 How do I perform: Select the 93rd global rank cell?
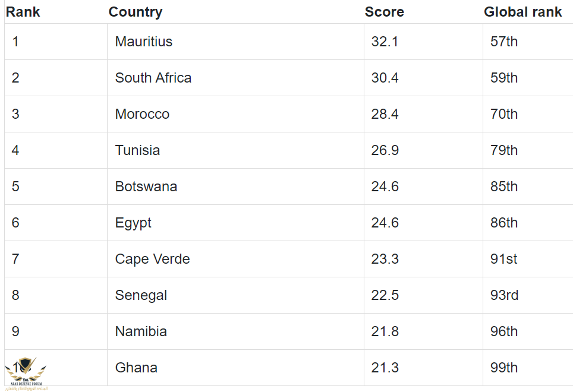click(528, 295)
